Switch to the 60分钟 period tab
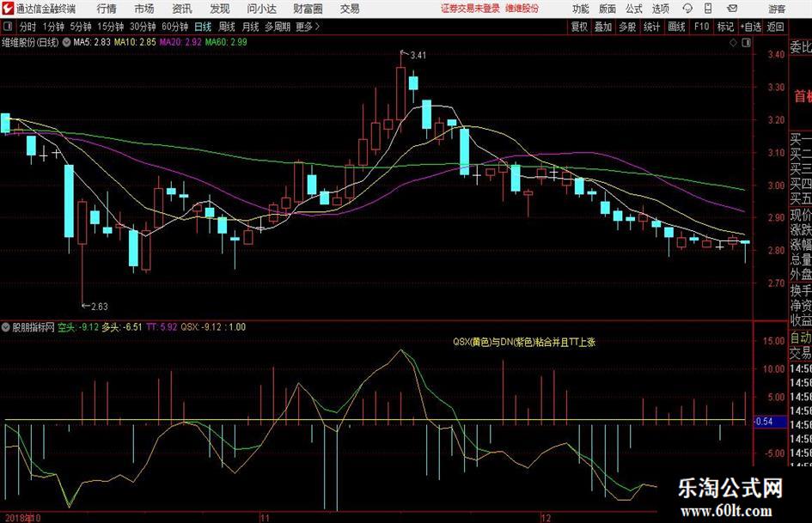This screenshot has width=812, height=523. [x=174, y=27]
